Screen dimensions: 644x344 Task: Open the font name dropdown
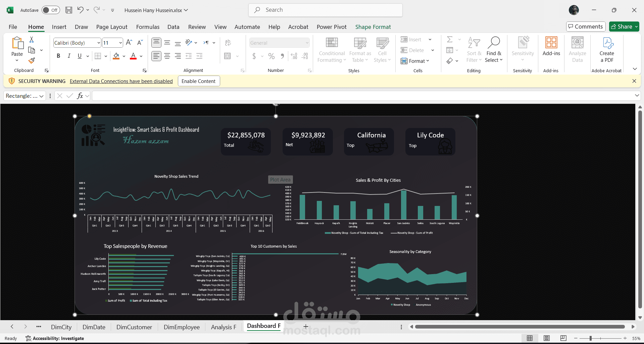99,43
